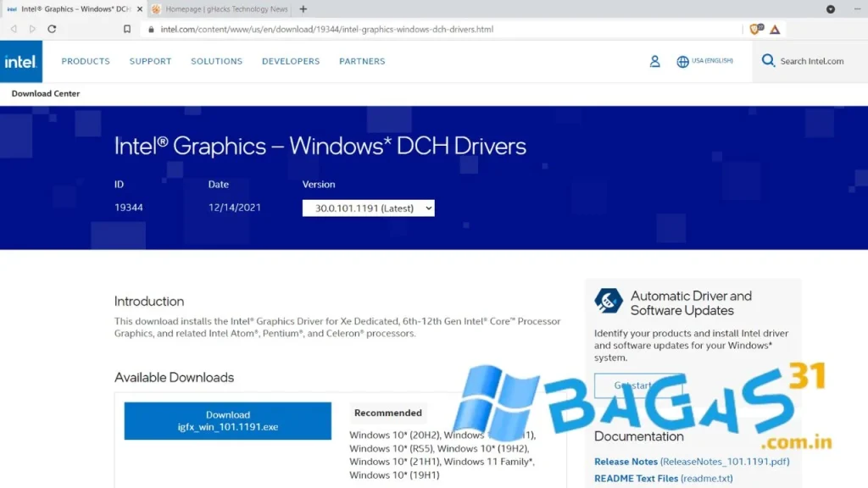This screenshot has height=488, width=868.
Task: Click the Available Downloads heading
Action: coord(174,377)
